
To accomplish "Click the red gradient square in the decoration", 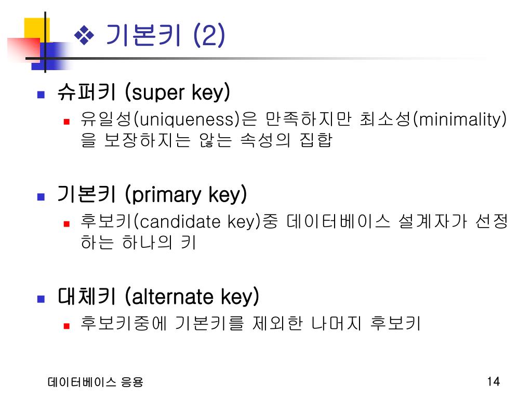I will click(x=24, y=50).
